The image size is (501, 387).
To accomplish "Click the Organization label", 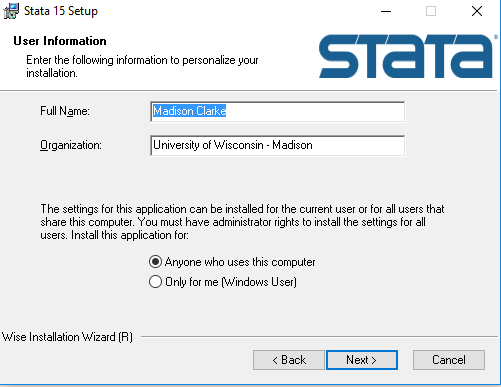I will pyautogui.click(x=71, y=145).
